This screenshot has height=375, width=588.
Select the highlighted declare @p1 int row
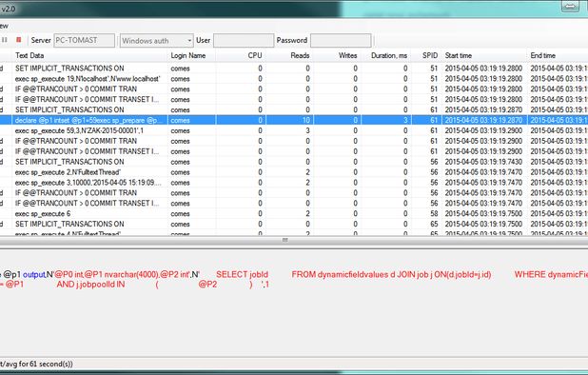pos(294,120)
